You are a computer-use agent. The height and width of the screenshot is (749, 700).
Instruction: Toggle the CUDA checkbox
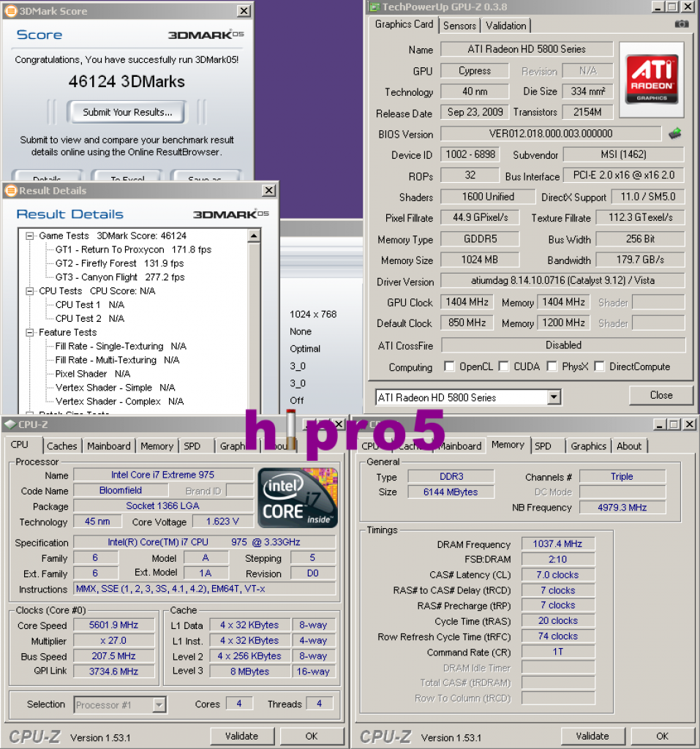click(x=503, y=366)
